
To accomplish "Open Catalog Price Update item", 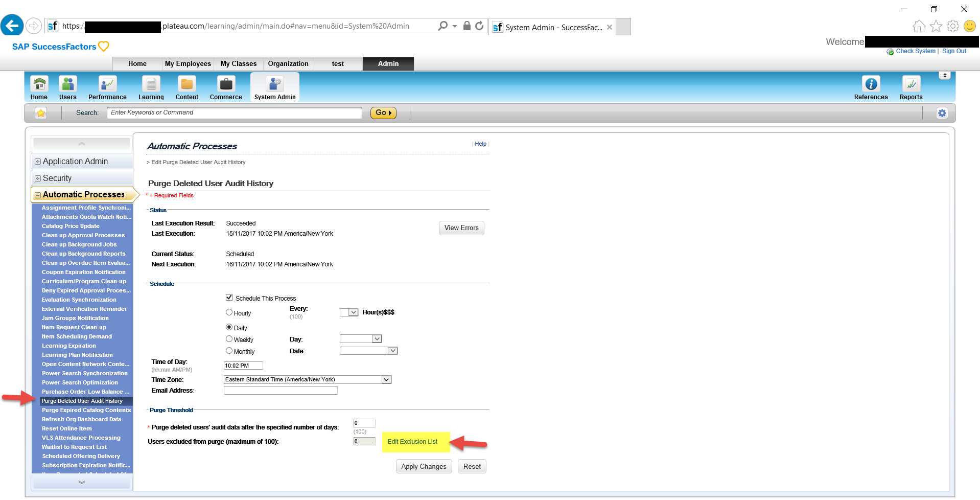I will pos(71,226).
